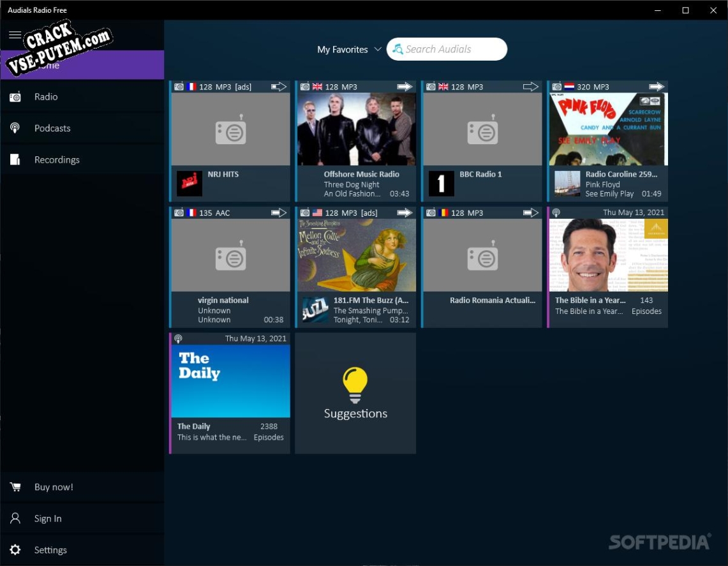Click Buy now! in sidebar

[82, 487]
